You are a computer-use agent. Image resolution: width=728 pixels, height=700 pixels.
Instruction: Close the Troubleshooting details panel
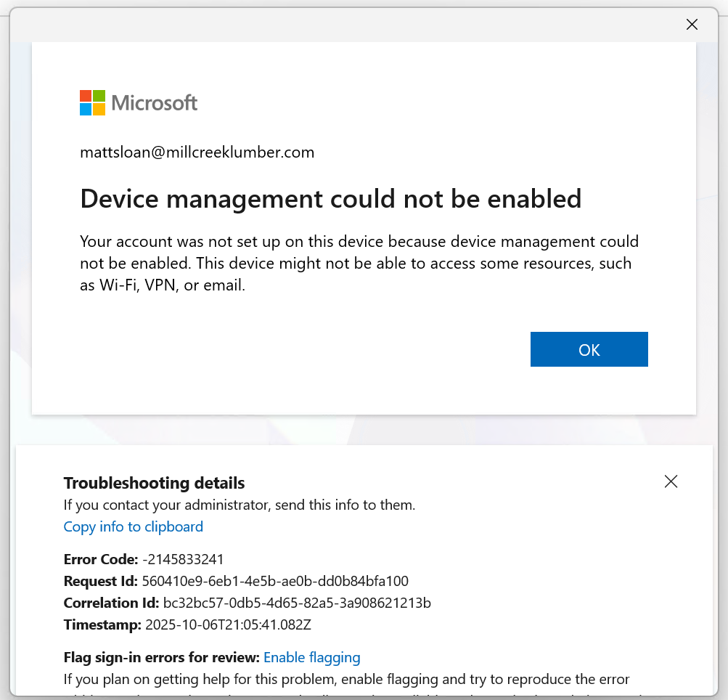tap(671, 481)
